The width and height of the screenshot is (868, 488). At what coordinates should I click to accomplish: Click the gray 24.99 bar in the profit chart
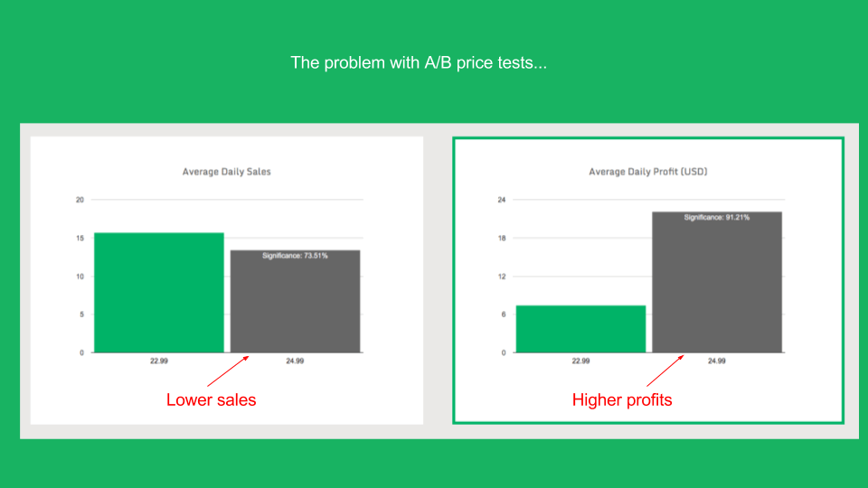click(717, 282)
